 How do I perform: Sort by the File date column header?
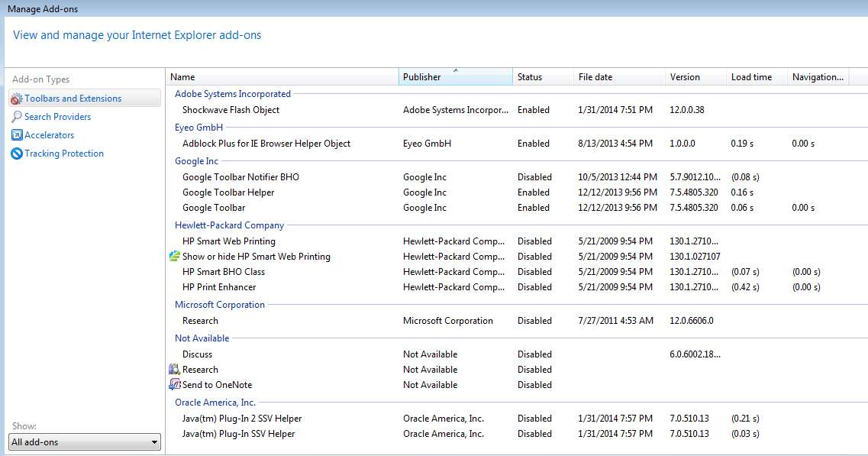point(619,77)
